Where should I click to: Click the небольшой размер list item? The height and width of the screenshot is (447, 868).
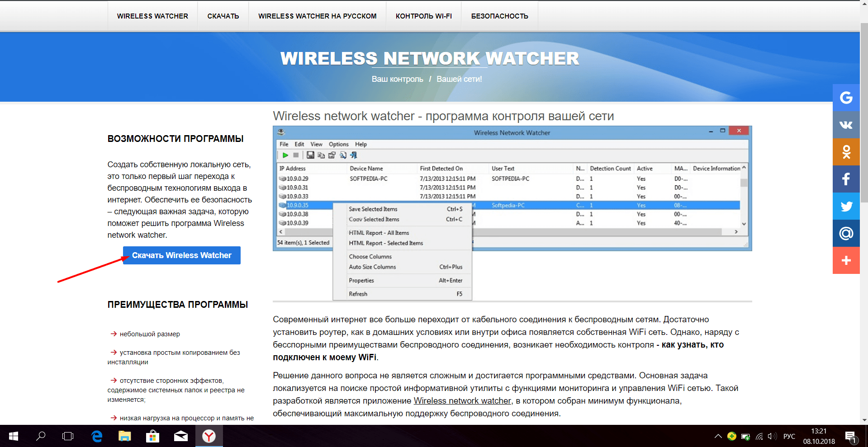tap(150, 334)
